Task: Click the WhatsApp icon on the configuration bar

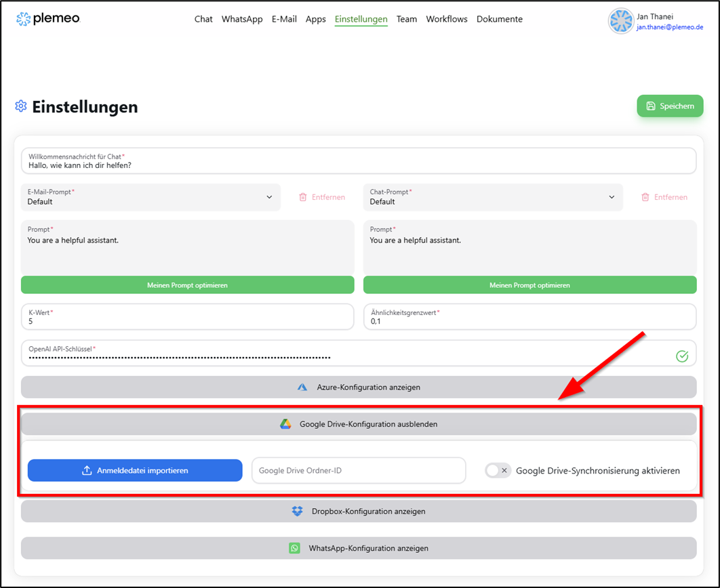Action: click(x=294, y=548)
